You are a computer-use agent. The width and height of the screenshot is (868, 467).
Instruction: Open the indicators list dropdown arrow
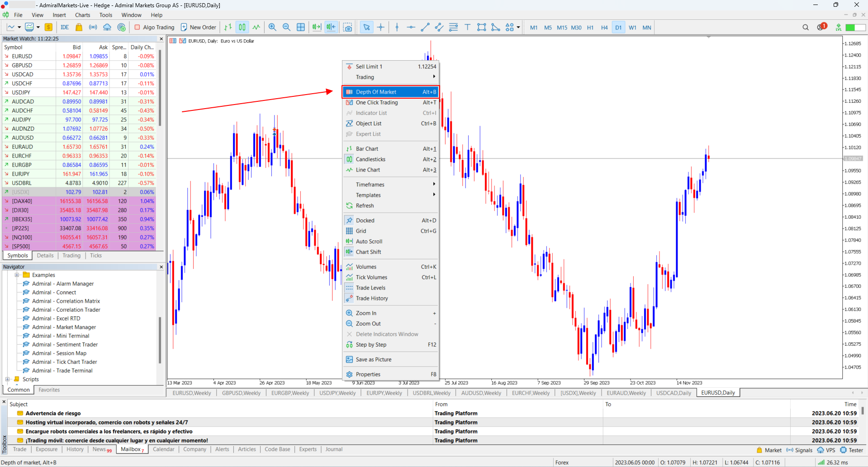pyautogui.click(x=38, y=27)
